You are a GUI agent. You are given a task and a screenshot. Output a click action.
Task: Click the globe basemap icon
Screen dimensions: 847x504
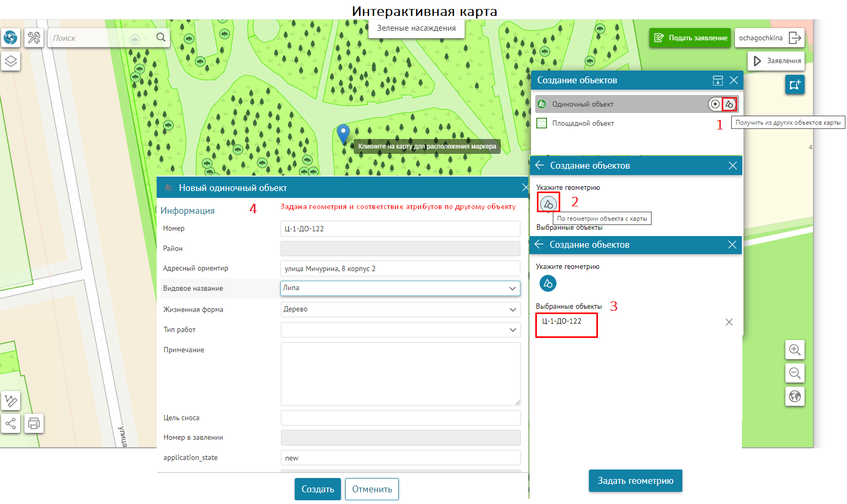click(11, 38)
